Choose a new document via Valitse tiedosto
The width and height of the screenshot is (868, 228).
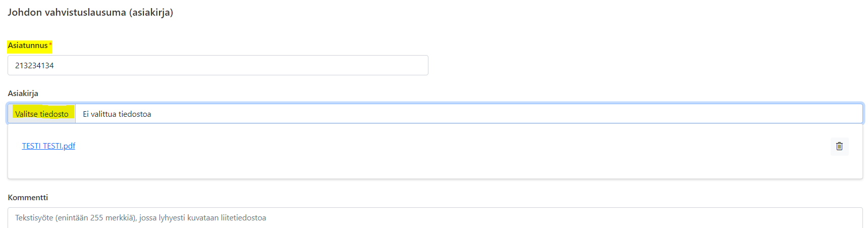[42, 114]
